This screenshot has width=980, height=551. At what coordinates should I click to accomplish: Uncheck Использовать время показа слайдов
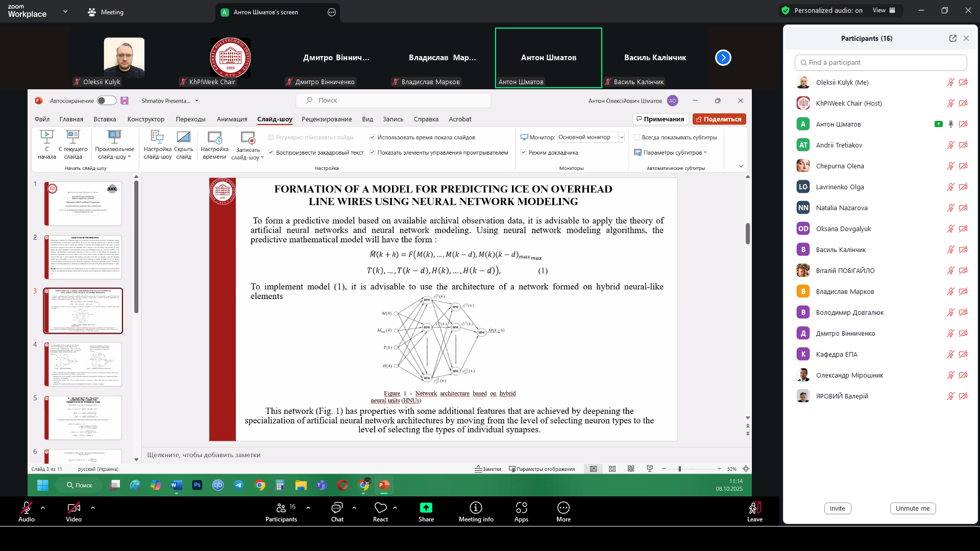pos(373,137)
